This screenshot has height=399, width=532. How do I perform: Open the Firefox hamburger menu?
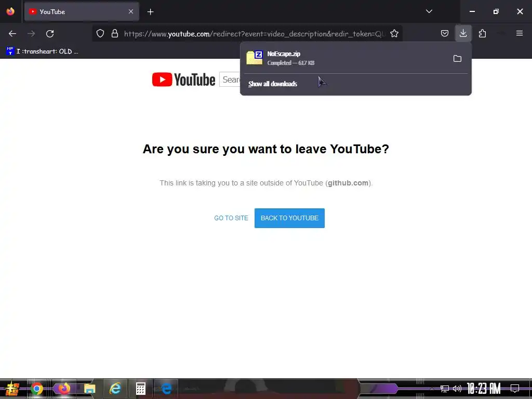[520, 33]
